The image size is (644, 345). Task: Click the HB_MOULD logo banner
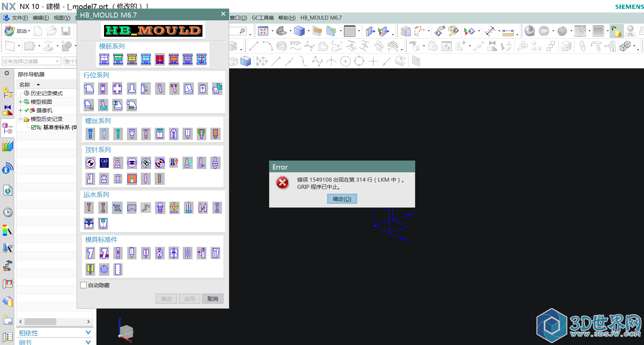(153, 30)
